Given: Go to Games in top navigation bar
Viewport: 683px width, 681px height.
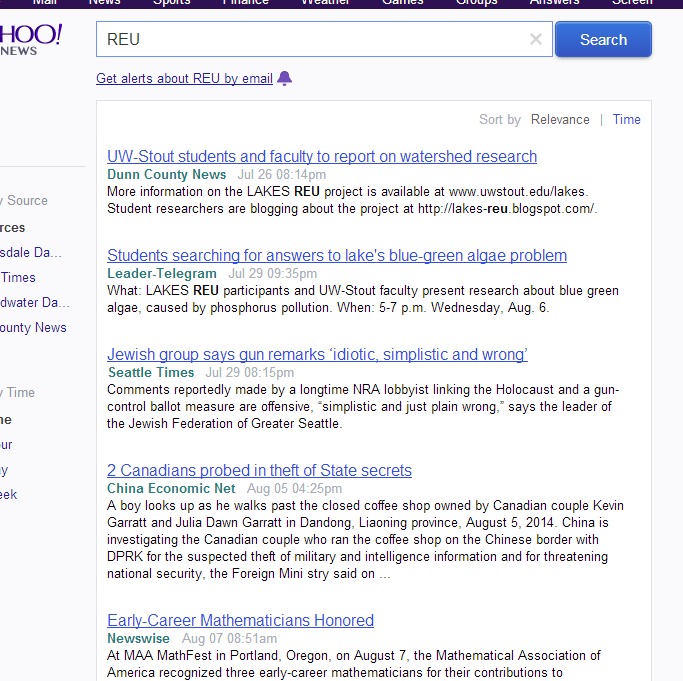Looking at the screenshot, I should (403, 2).
